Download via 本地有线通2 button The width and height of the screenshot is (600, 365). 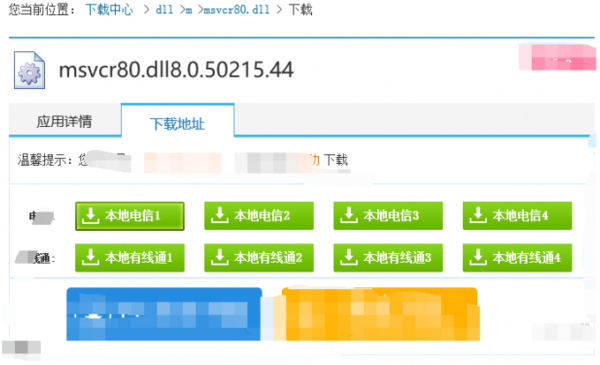pyautogui.click(x=259, y=258)
